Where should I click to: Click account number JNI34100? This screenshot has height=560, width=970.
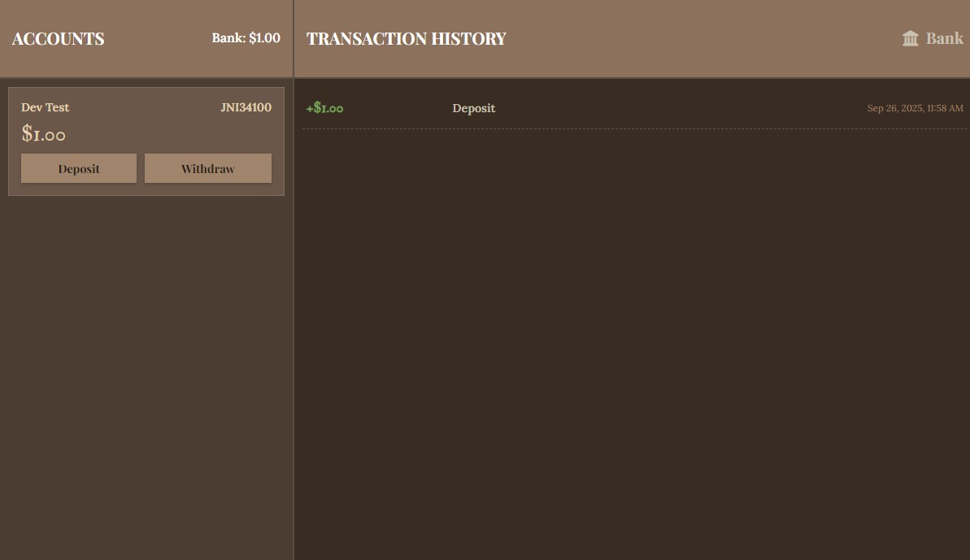246,107
